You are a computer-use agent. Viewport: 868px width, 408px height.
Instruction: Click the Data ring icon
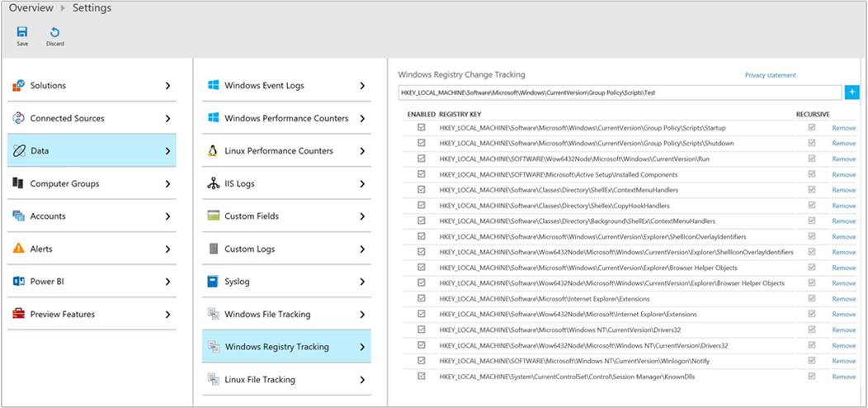point(19,150)
